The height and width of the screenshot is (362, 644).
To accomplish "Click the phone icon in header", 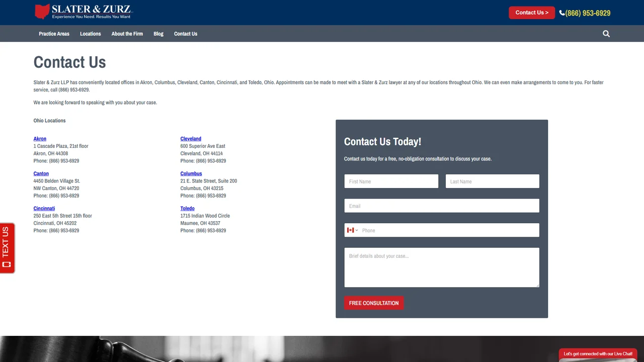I will (562, 13).
